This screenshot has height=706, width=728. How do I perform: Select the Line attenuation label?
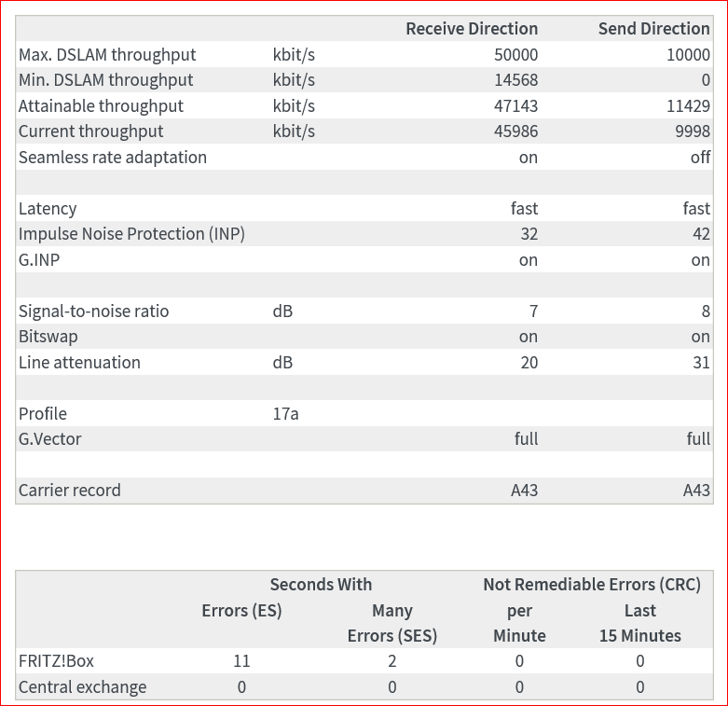tap(79, 363)
